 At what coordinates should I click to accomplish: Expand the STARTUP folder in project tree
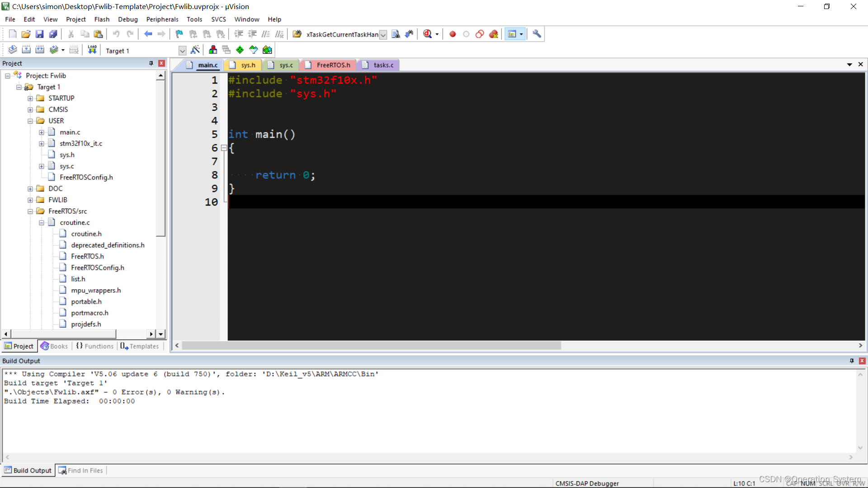tap(30, 98)
